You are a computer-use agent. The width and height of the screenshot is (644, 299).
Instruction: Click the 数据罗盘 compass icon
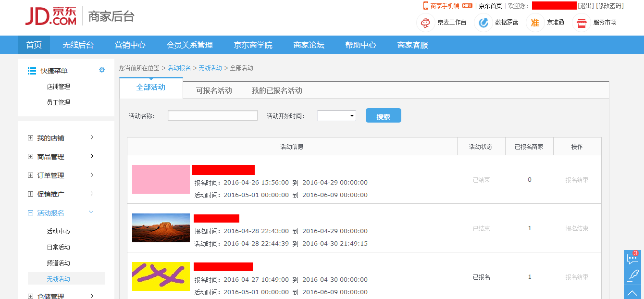(483, 23)
